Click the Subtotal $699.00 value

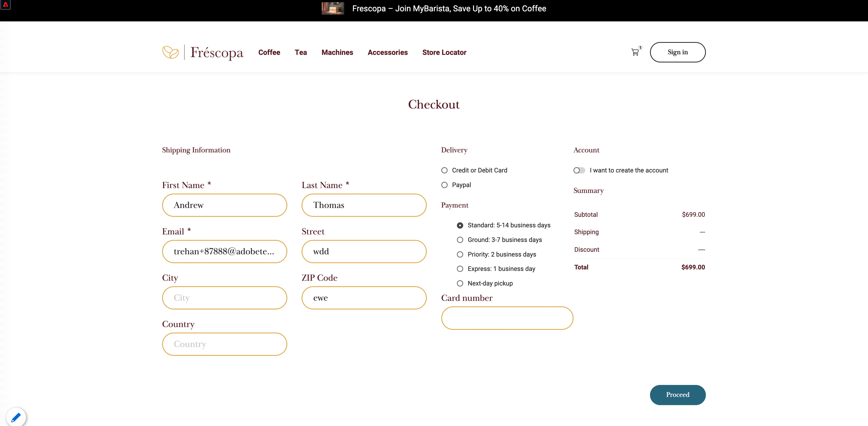693,215
